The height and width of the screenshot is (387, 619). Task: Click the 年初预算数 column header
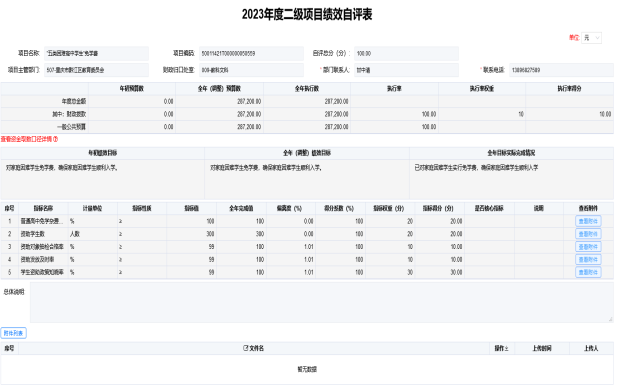132,89
